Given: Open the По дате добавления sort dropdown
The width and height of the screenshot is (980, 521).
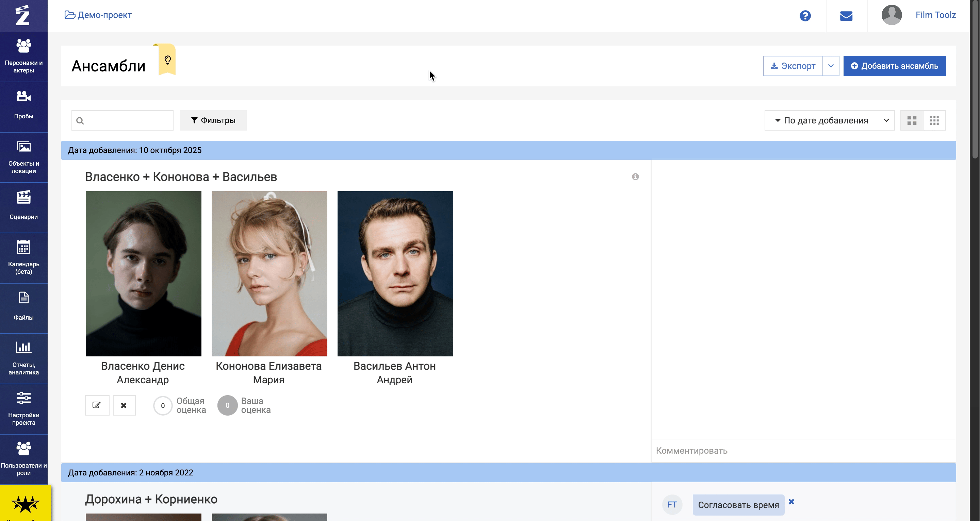Looking at the screenshot, I should coord(829,120).
